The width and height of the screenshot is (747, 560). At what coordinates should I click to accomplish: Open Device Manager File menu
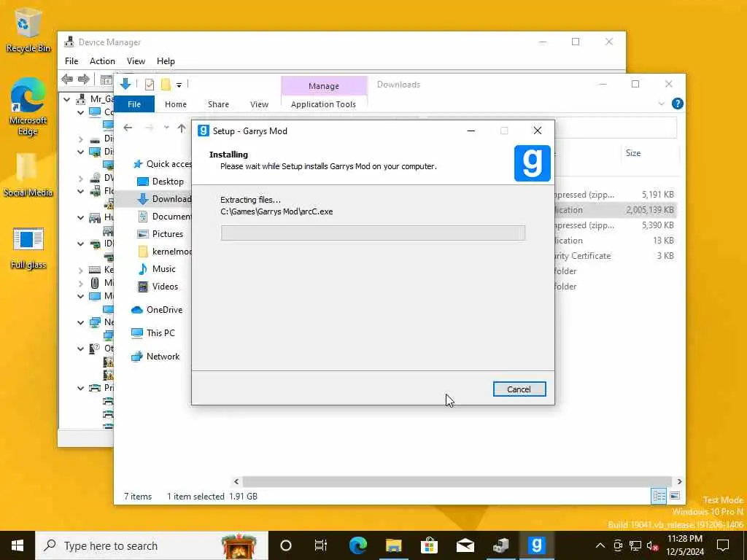coord(71,61)
